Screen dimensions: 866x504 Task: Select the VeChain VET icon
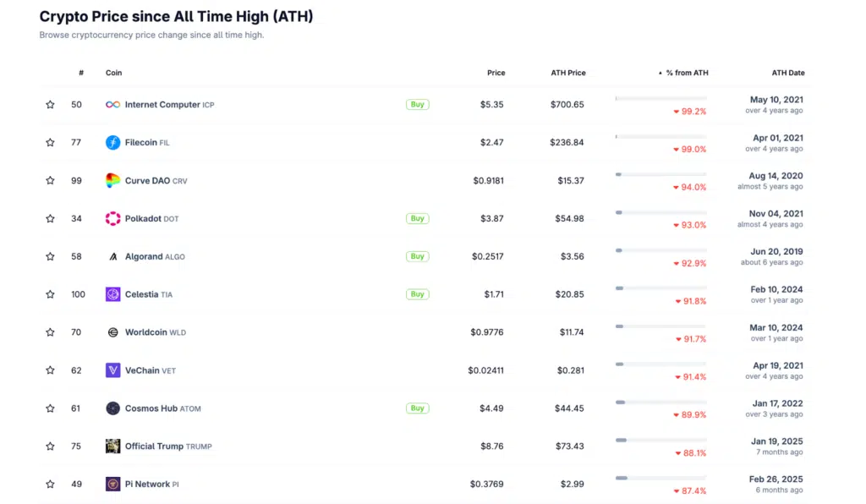click(x=112, y=370)
